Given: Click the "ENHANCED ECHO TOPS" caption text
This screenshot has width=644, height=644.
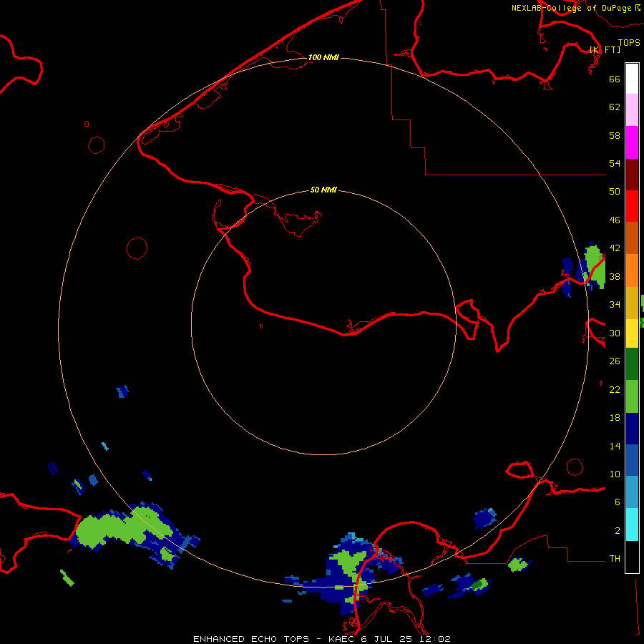Looking at the screenshot, I should pos(251,639).
